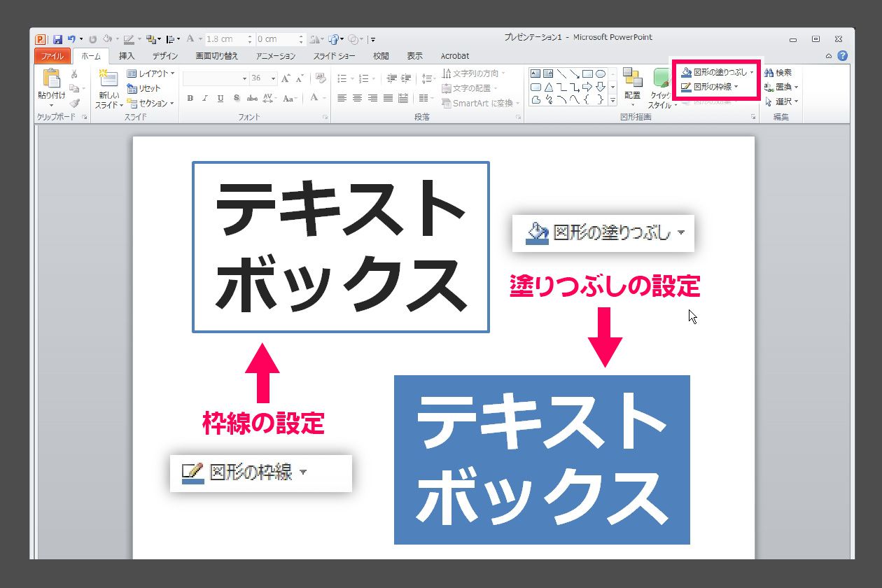This screenshot has width=882, height=588.
Task: Select the oval shape in shapes gallery
Action: pos(600,73)
